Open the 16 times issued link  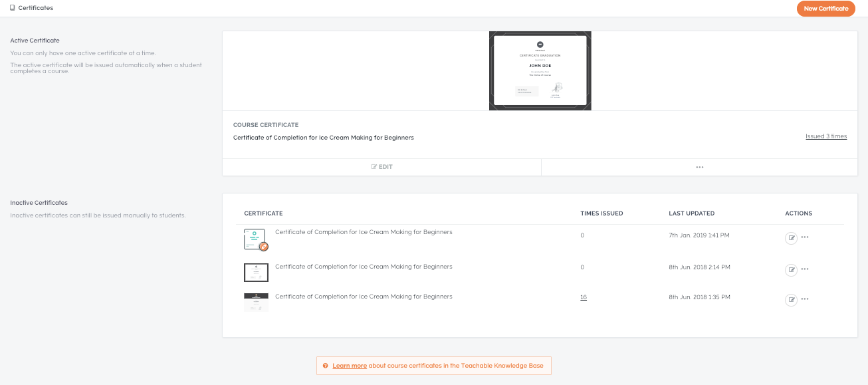(584, 297)
